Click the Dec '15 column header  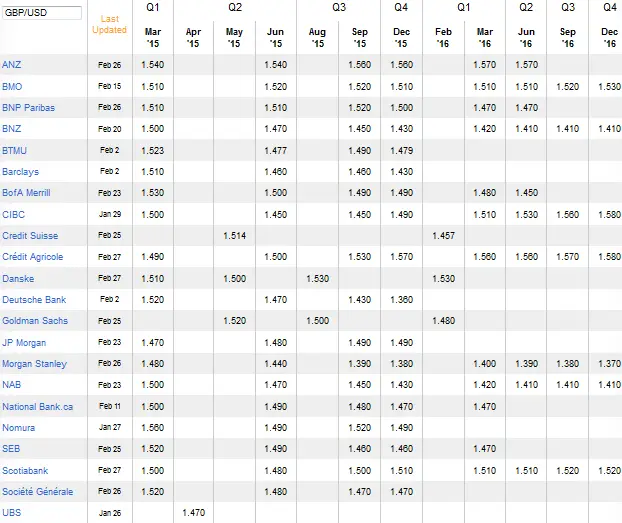coord(401,38)
